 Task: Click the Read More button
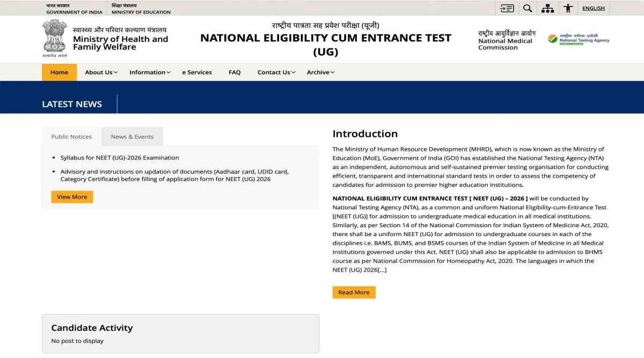(354, 293)
